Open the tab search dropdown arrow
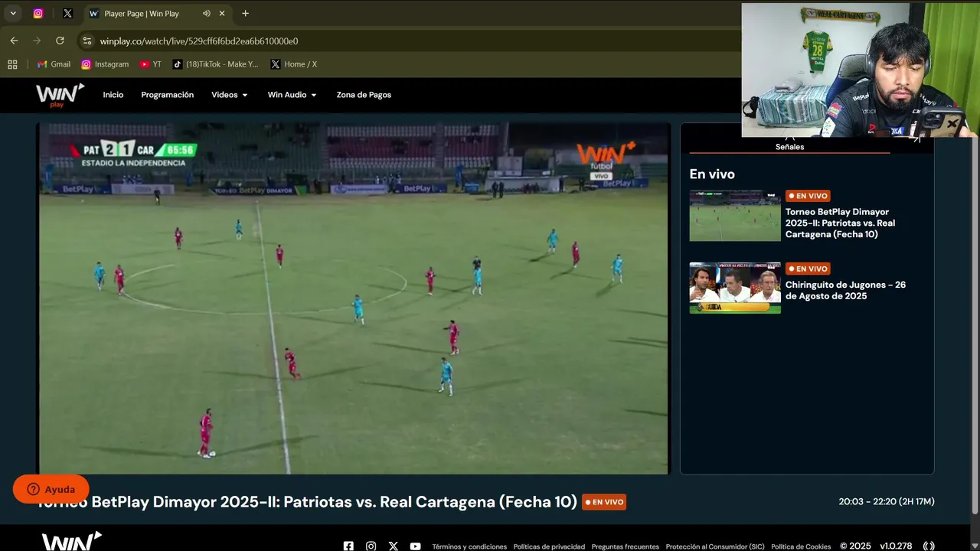Viewport: 980px width, 551px height. pos(13,13)
